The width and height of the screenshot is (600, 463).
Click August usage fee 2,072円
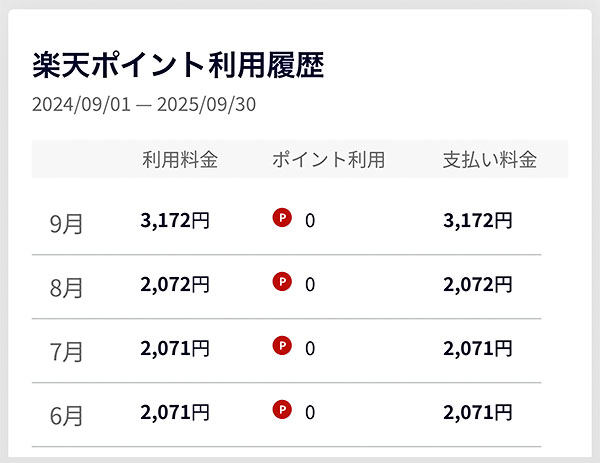click(x=175, y=284)
